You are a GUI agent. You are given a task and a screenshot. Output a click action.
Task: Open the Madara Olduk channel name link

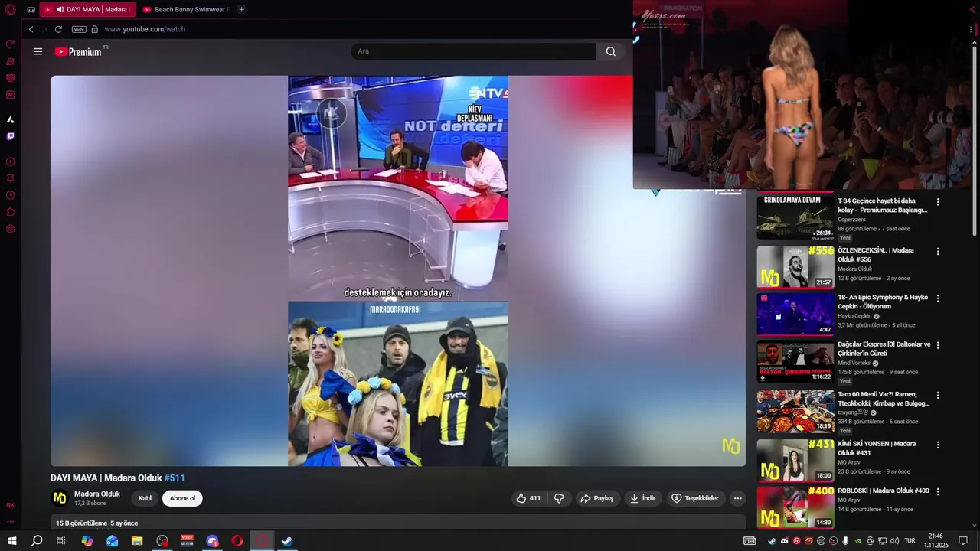tap(97, 494)
